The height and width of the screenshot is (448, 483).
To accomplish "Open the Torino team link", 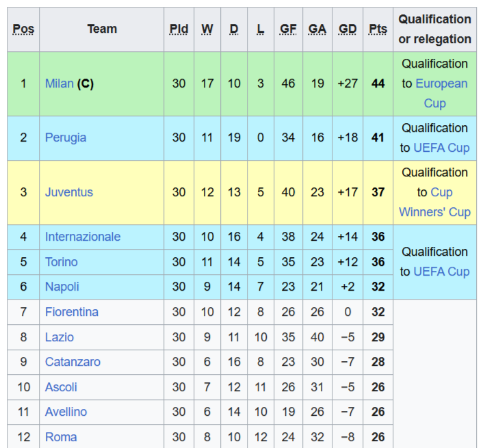I will [x=62, y=262].
